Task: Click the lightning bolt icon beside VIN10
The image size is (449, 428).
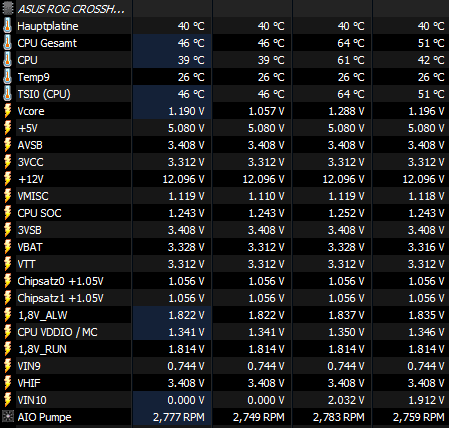Action: pyautogui.click(x=7, y=400)
